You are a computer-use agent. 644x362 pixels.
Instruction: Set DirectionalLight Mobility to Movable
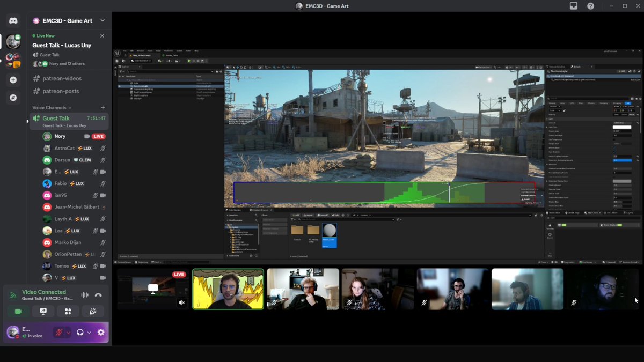click(632, 114)
